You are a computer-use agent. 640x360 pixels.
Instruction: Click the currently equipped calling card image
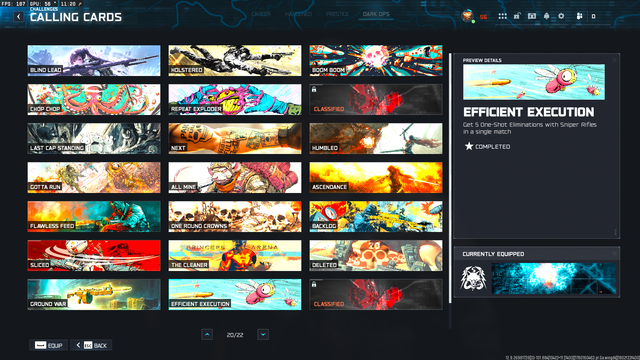click(553, 278)
